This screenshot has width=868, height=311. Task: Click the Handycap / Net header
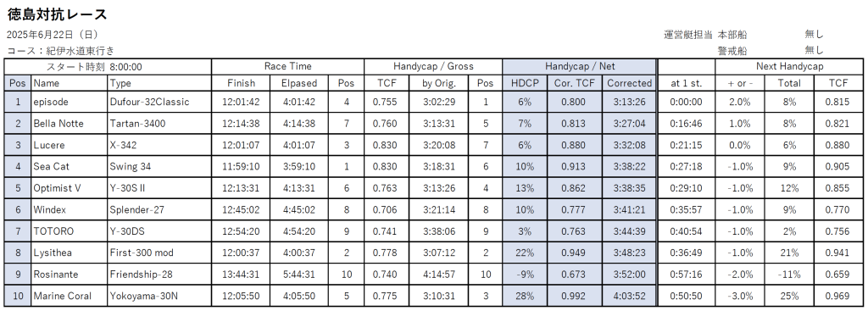pos(580,66)
